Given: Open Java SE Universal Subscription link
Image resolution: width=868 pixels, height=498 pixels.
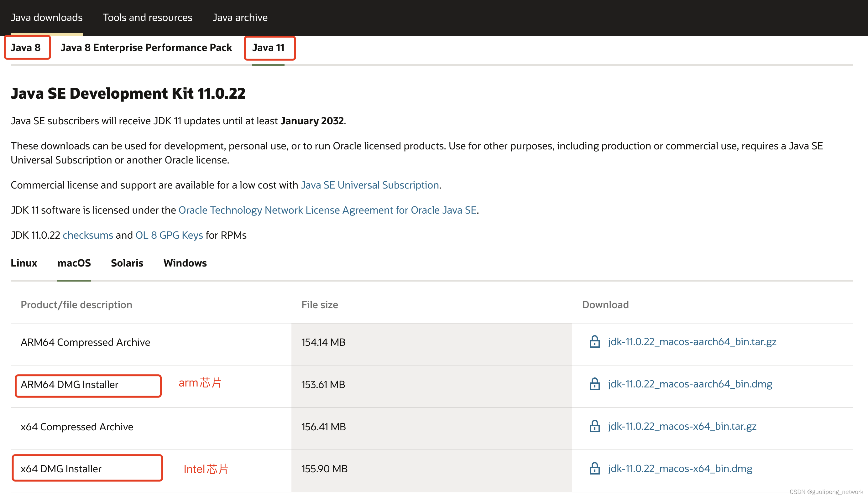Looking at the screenshot, I should [370, 185].
